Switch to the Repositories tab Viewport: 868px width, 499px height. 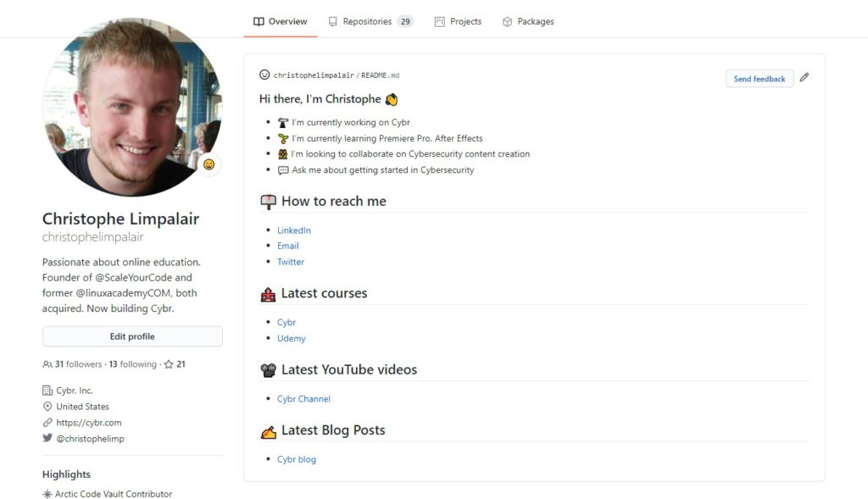(x=370, y=21)
